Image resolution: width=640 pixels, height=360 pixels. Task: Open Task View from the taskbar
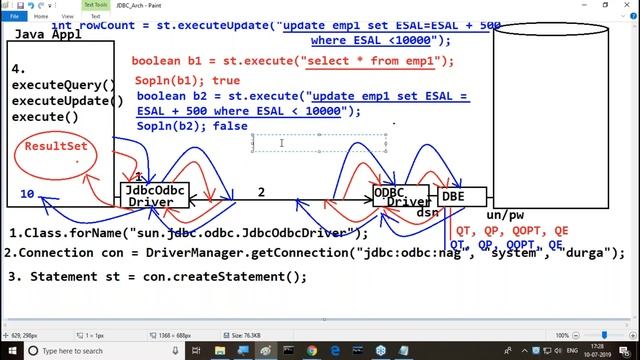(x=196, y=351)
